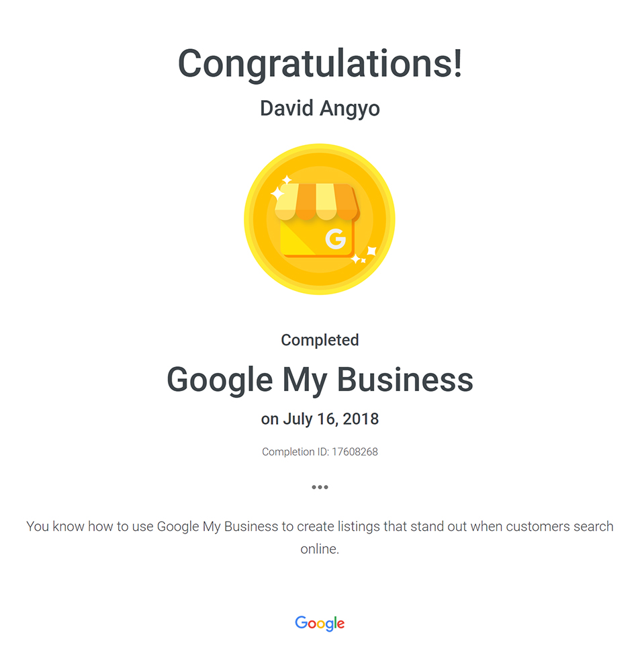Click the ID number 17608268
Viewport: 638px width, 672px height.
(355, 452)
